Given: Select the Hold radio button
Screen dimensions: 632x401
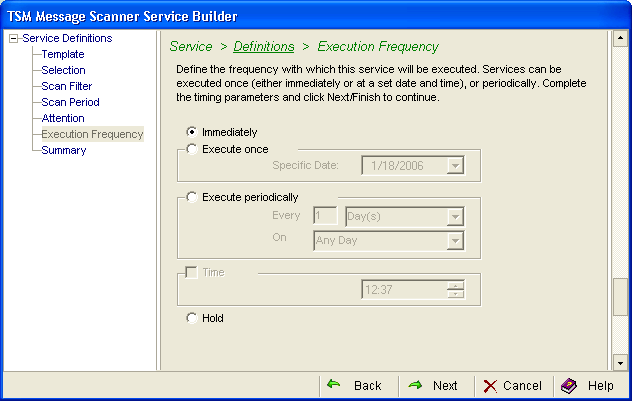Looking at the screenshot, I should 192,318.
